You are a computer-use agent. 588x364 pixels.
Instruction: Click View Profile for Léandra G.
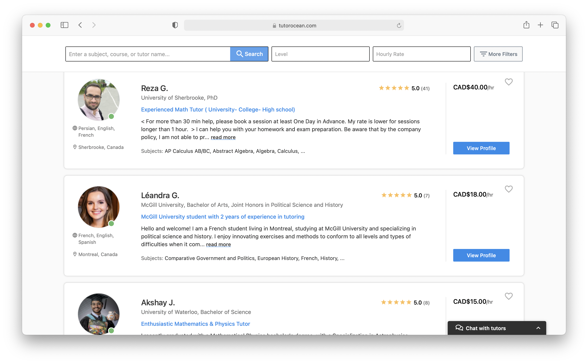[481, 255]
